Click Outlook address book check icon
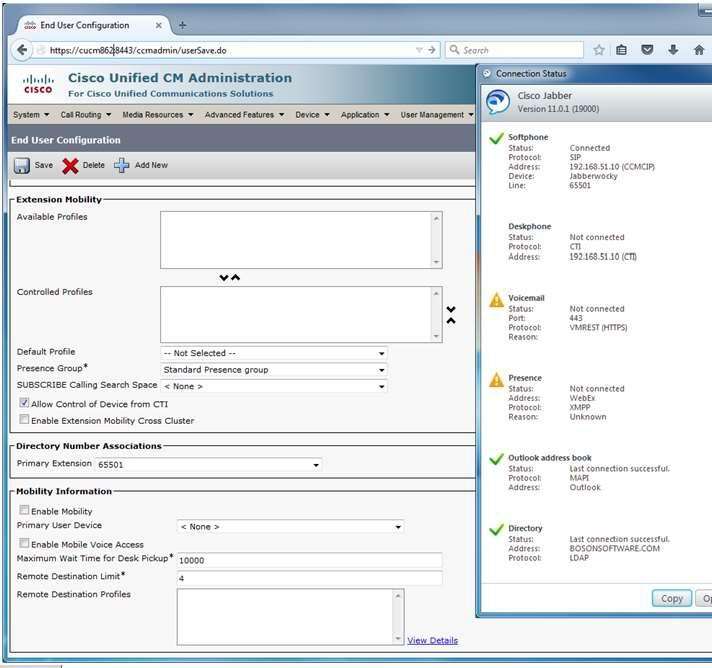Viewport: 712px width, 668px height. pyautogui.click(x=497, y=459)
